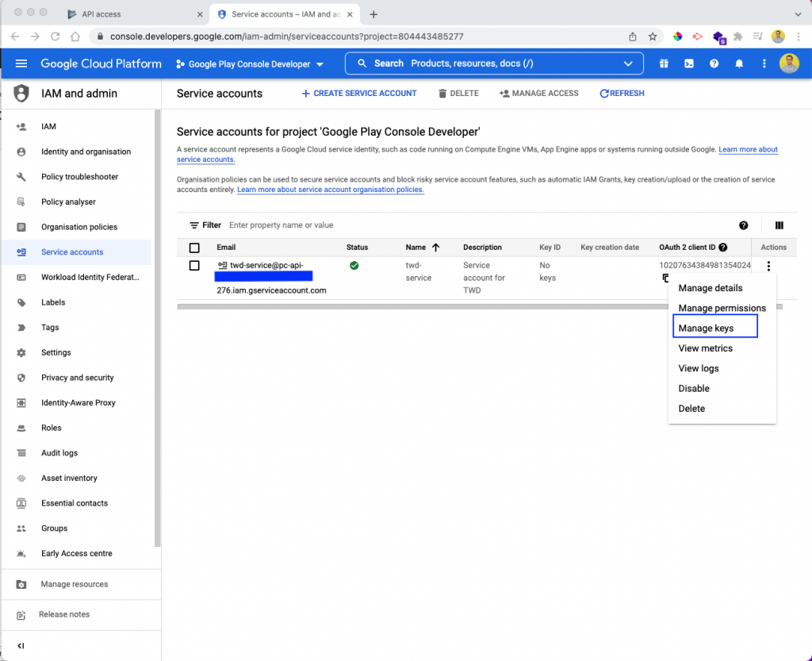Screen dimensions: 812x661
Task: Sort by Name using the arrow
Action: (x=435, y=248)
